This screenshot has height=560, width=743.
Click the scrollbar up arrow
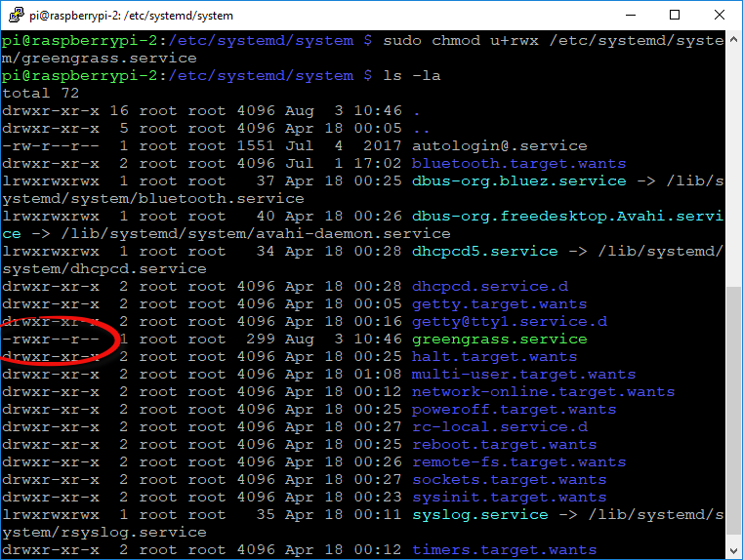(733, 40)
